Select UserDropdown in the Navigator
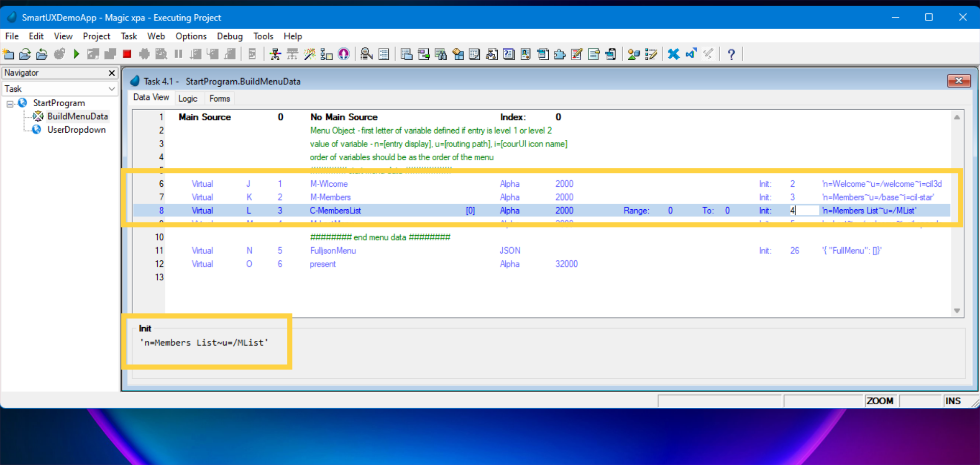 tap(76, 130)
